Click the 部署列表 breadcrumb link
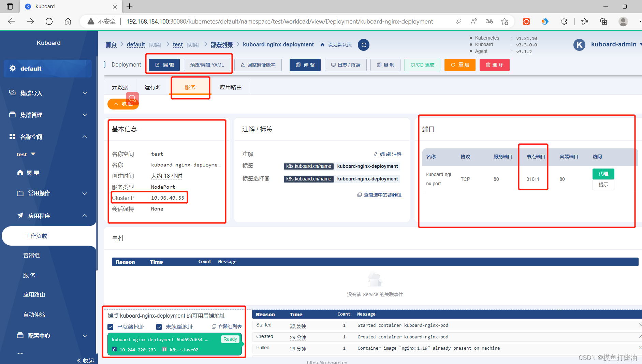 pyautogui.click(x=222, y=45)
